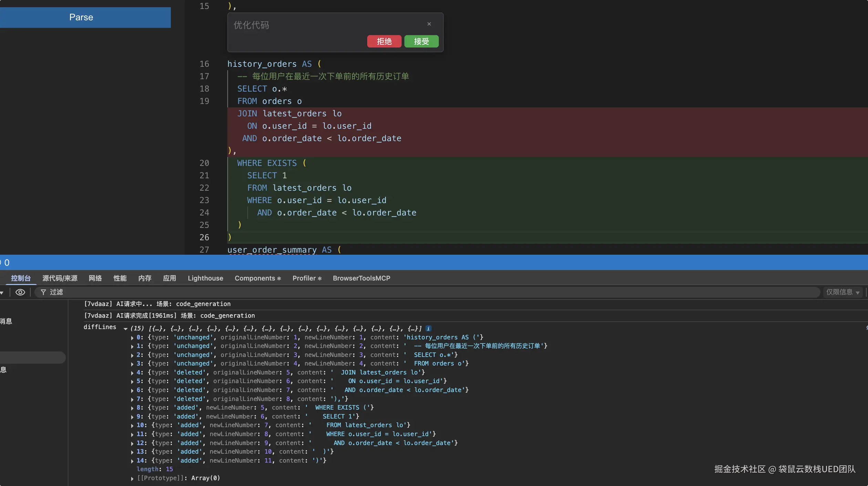Click the blue info badge after diffLines array

(x=428, y=328)
